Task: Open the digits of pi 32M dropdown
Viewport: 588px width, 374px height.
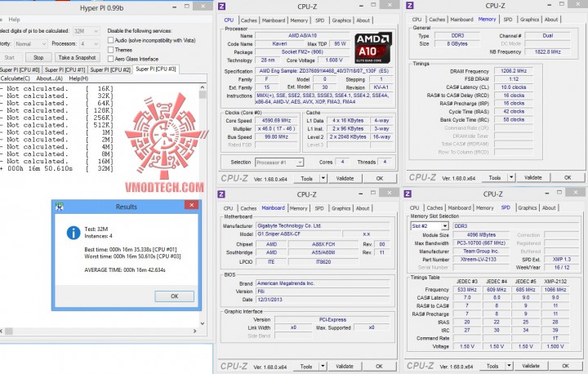Action: (87, 31)
